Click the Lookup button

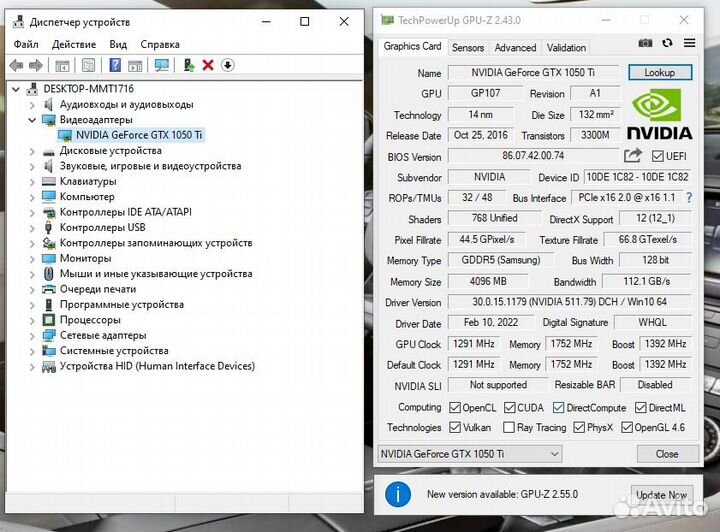[659, 72]
